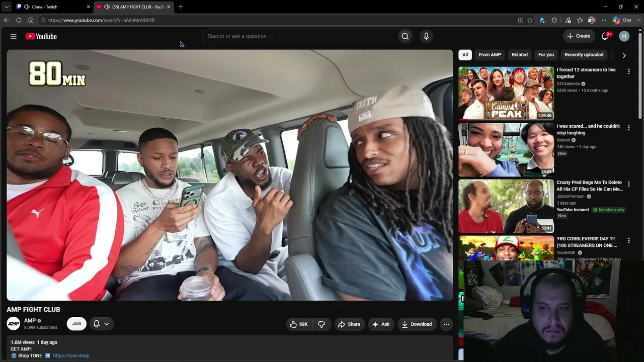The width and height of the screenshot is (644, 362).
Task: Open the Camp Peak video thumbnail
Action: pos(506,93)
